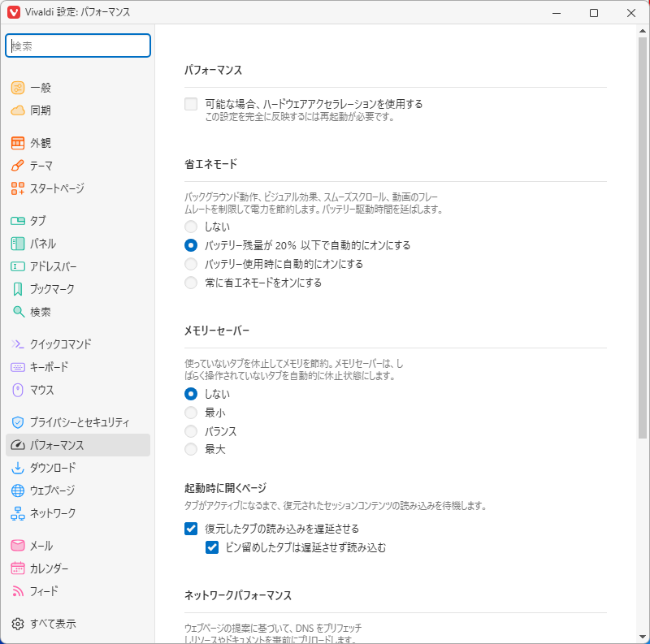
Task: Select 常に省エネモードをオンにする option
Action: coord(191,283)
